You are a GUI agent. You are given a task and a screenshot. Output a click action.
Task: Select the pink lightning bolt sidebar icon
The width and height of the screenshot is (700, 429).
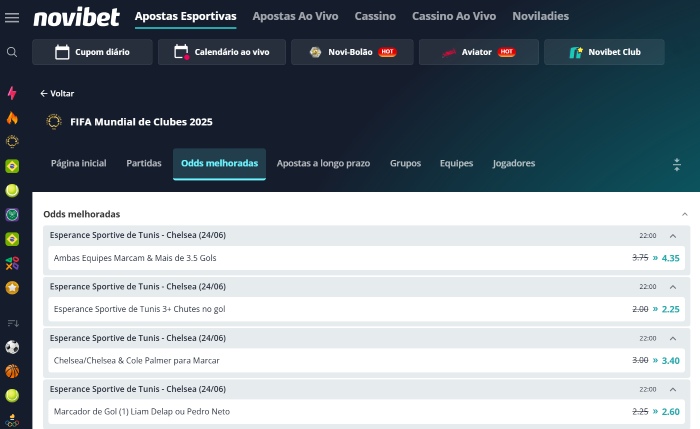[12, 93]
